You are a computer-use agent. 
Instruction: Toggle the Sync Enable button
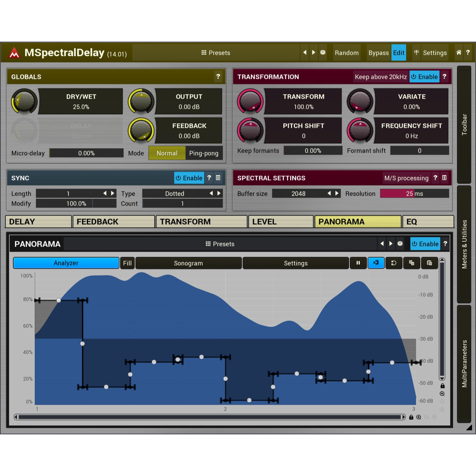tap(189, 178)
